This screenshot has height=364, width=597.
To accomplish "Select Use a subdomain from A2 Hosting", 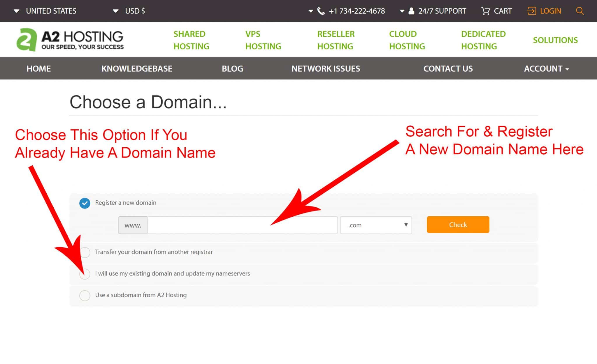I will tap(85, 295).
